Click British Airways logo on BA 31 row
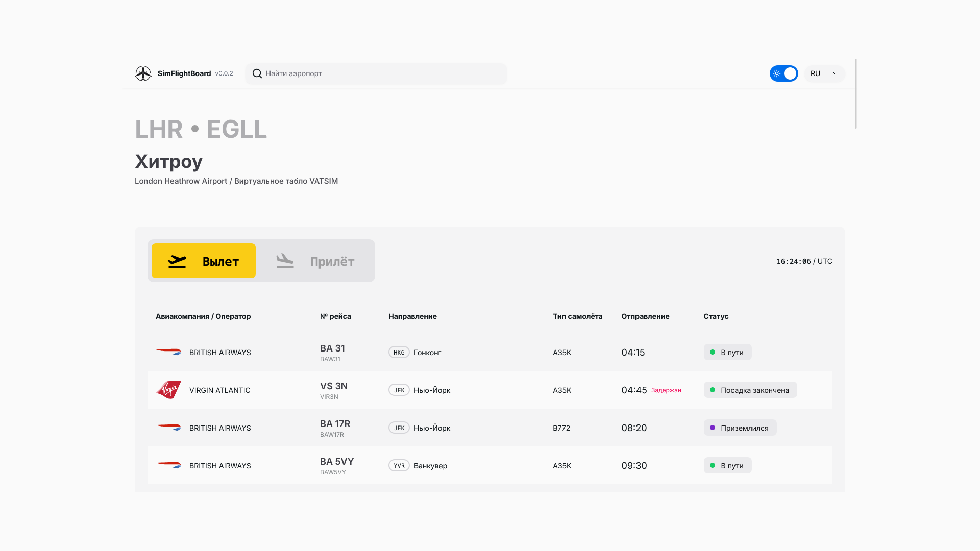 click(x=168, y=352)
